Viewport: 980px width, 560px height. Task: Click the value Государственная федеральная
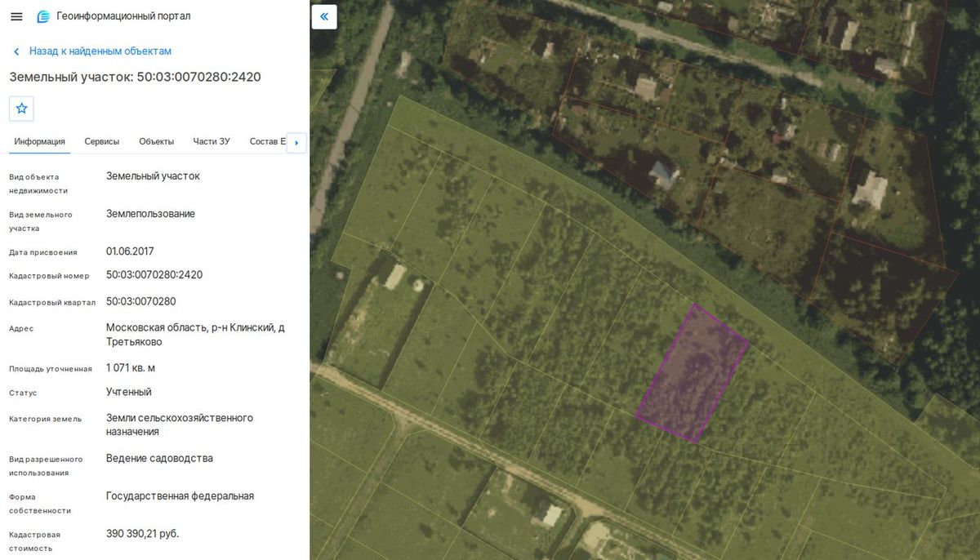[x=180, y=496]
